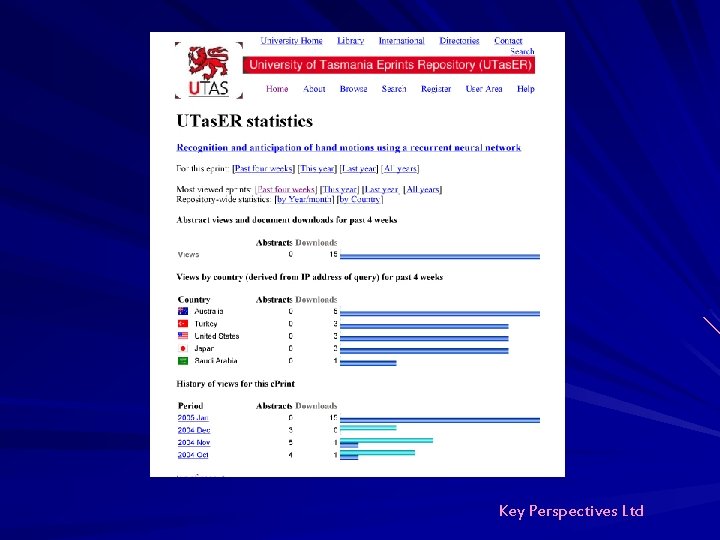Click the Saudi Arabia downloads bar
Screen dimensions: 720x540
click(368, 363)
